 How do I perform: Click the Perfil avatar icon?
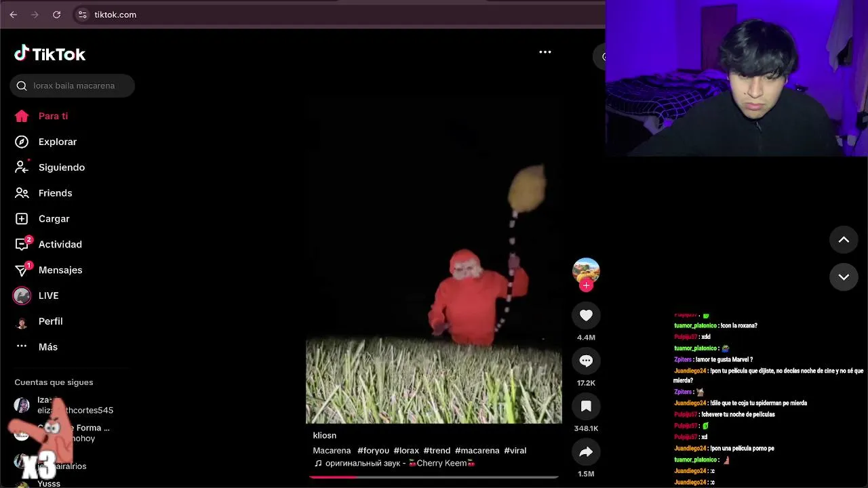pos(22,323)
